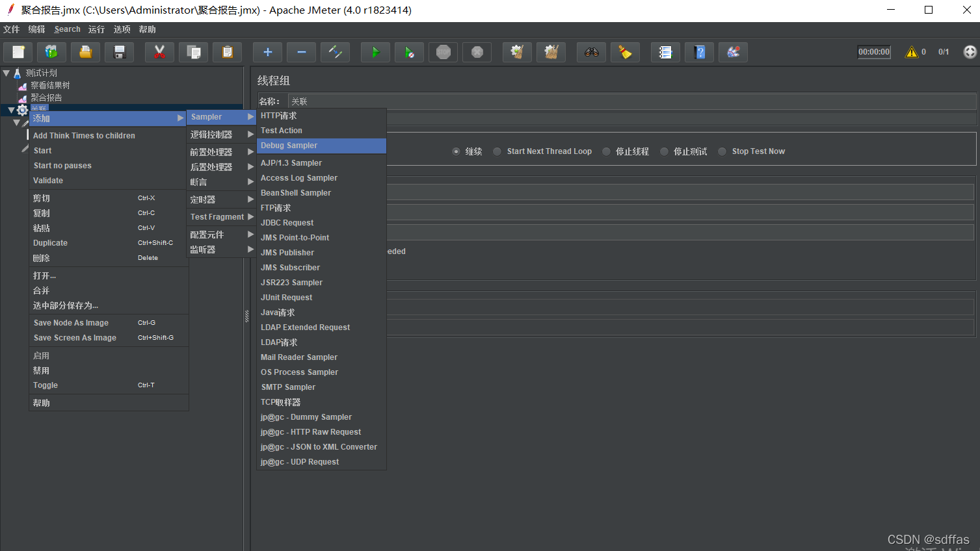The width and height of the screenshot is (980, 551).
Task: Expand the Sampler submenu entry
Action: click(221, 117)
